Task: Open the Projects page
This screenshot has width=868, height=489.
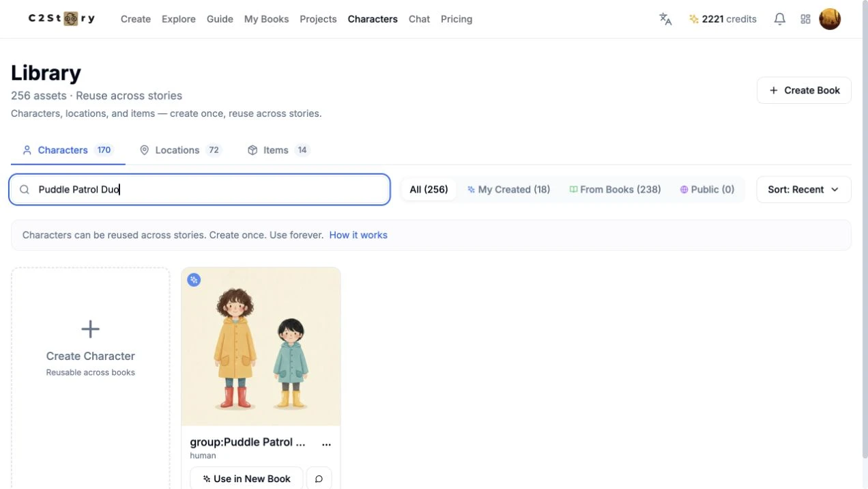Action: click(318, 19)
